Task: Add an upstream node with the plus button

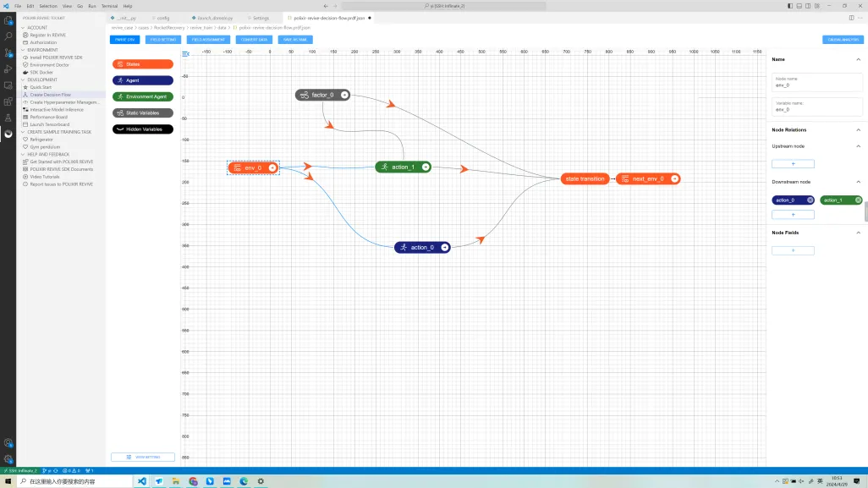Action: 793,164
